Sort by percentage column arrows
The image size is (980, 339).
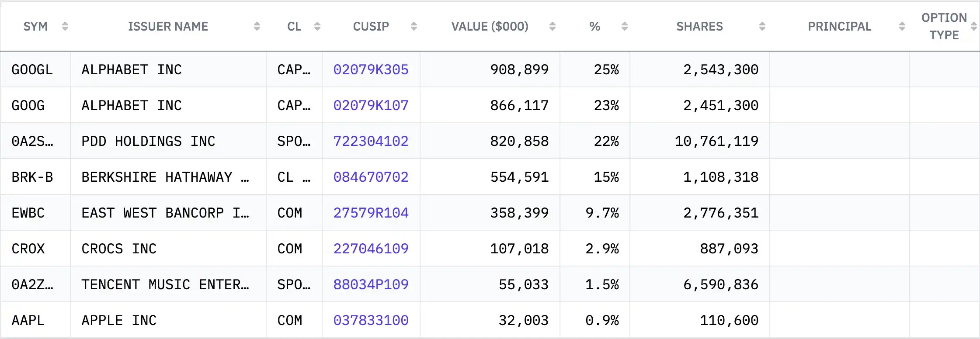(x=625, y=27)
